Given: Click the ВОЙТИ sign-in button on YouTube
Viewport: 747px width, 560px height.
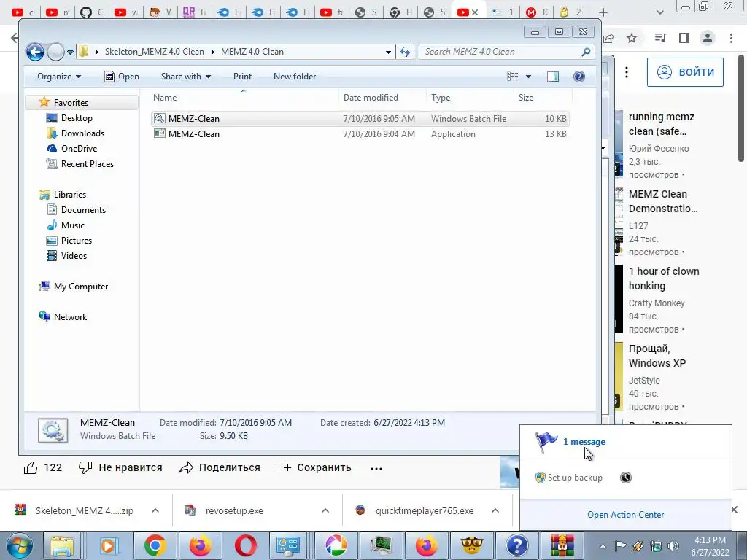Looking at the screenshot, I should coord(685,72).
